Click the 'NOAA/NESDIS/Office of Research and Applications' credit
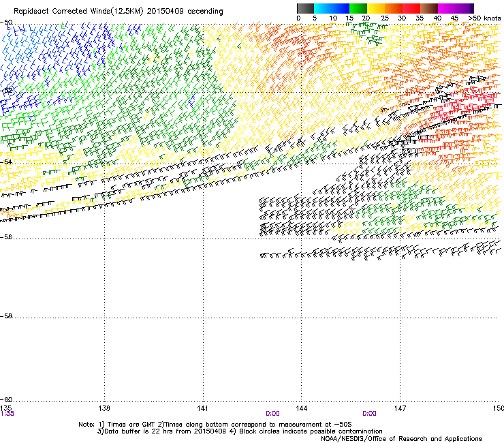 (x=401, y=439)
